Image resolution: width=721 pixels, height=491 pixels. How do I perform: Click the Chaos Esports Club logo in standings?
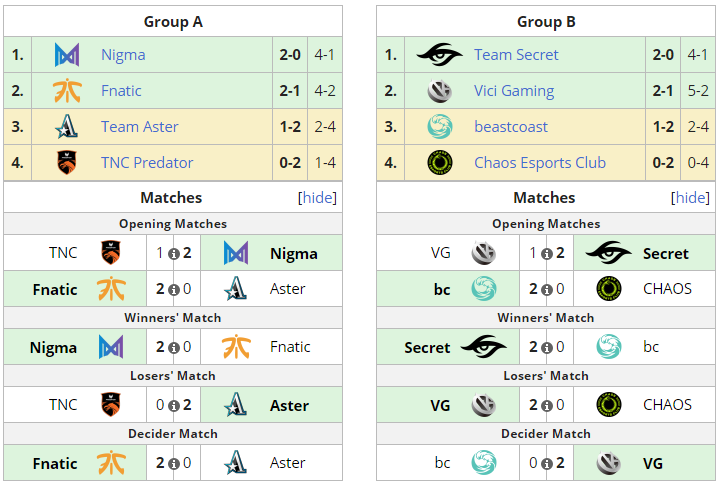click(x=439, y=163)
